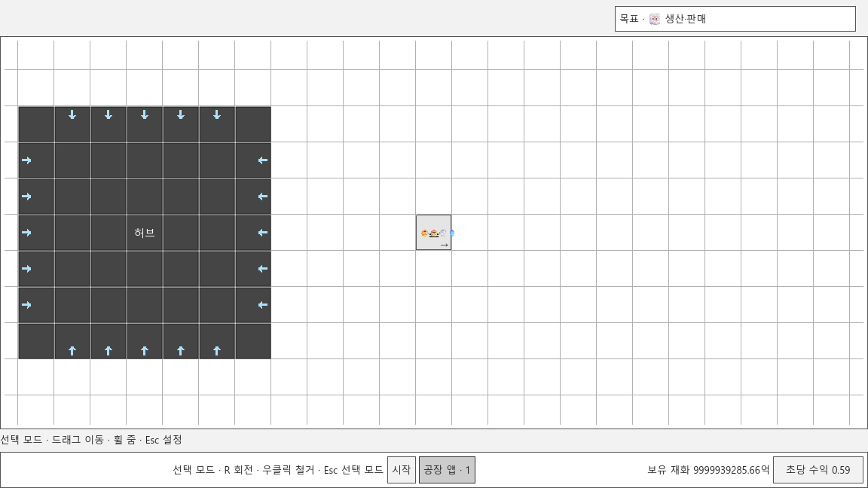
Task: Click the hub's dark top-left corner tile
Action: 36,124
